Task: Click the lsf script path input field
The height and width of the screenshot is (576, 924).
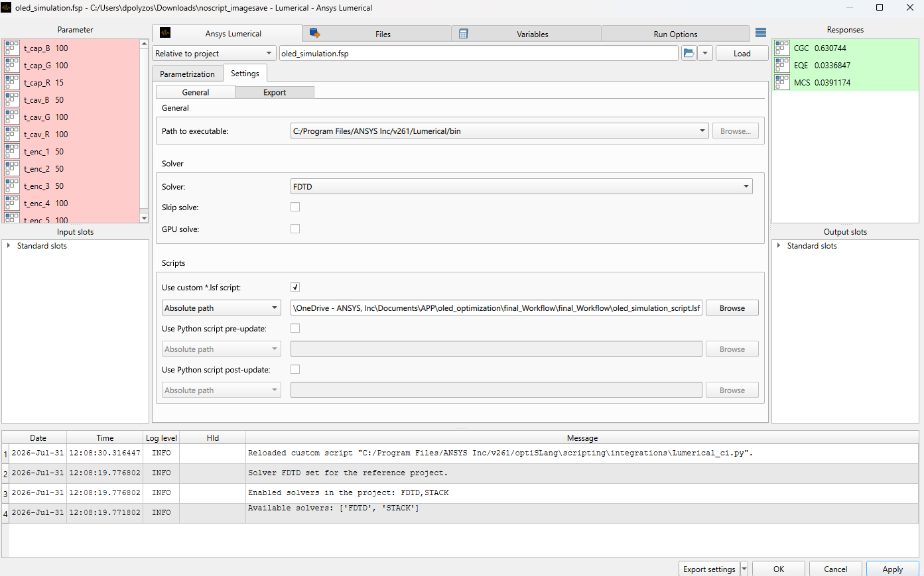Action: pos(496,308)
